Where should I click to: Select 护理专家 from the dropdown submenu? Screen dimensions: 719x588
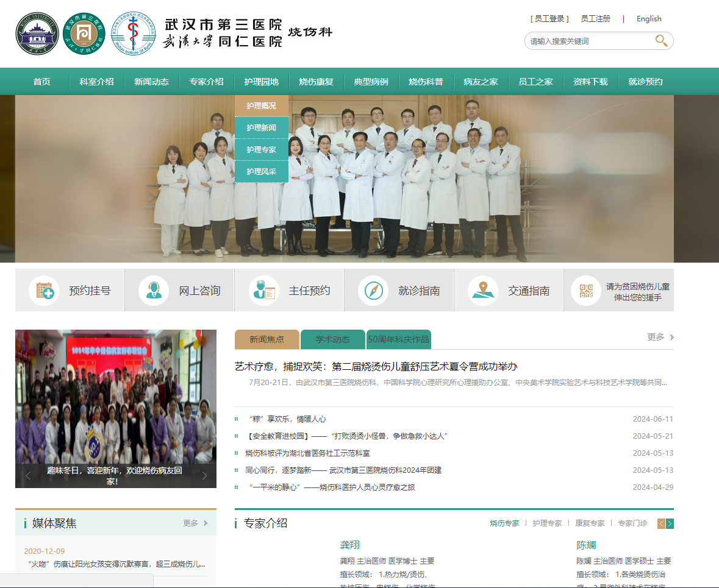click(x=262, y=150)
